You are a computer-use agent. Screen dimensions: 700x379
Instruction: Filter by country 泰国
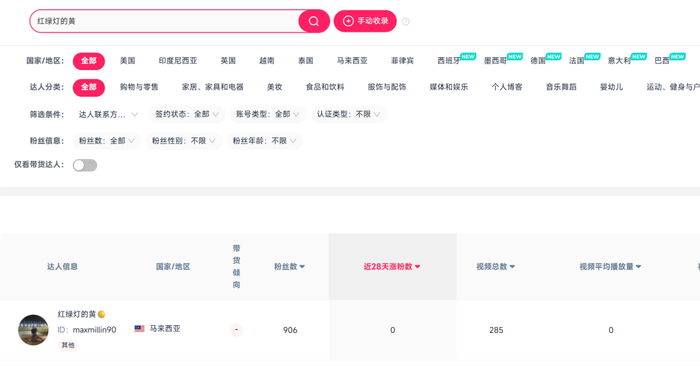tap(306, 61)
